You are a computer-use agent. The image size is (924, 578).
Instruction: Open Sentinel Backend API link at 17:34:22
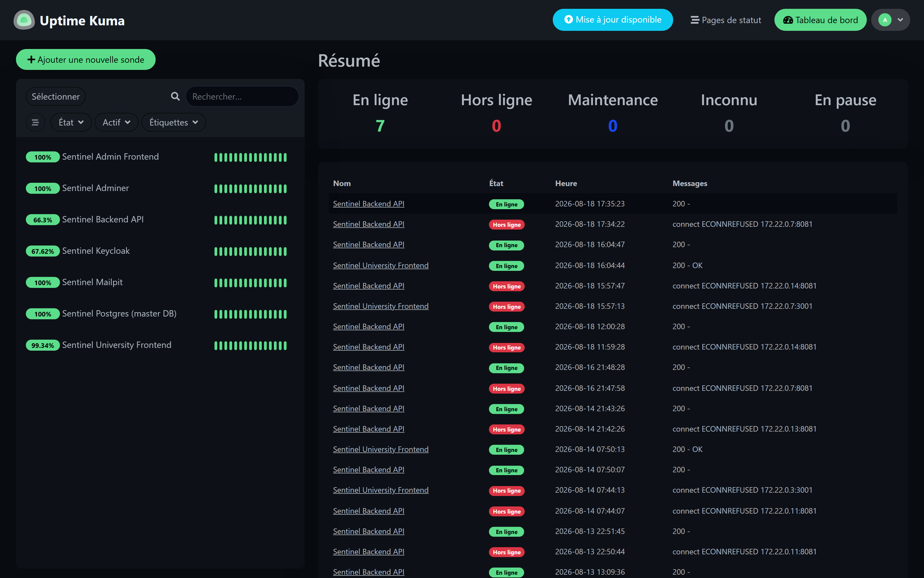click(x=369, y=224)
